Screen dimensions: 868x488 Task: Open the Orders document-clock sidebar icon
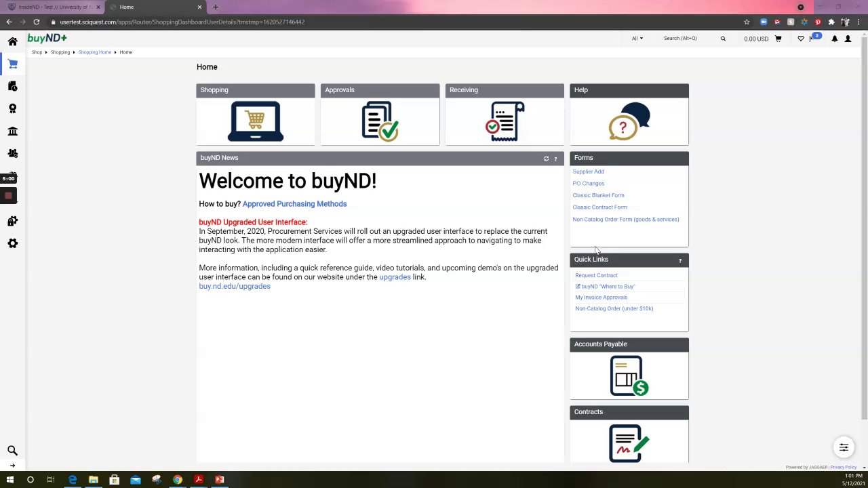[12, 86]
